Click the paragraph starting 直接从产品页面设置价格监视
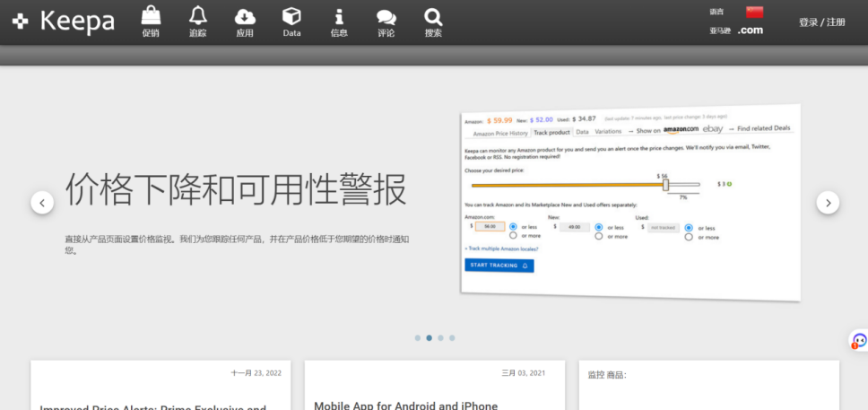Image resolution: width=868 pixels, height=410 pixels. (237, 244)
